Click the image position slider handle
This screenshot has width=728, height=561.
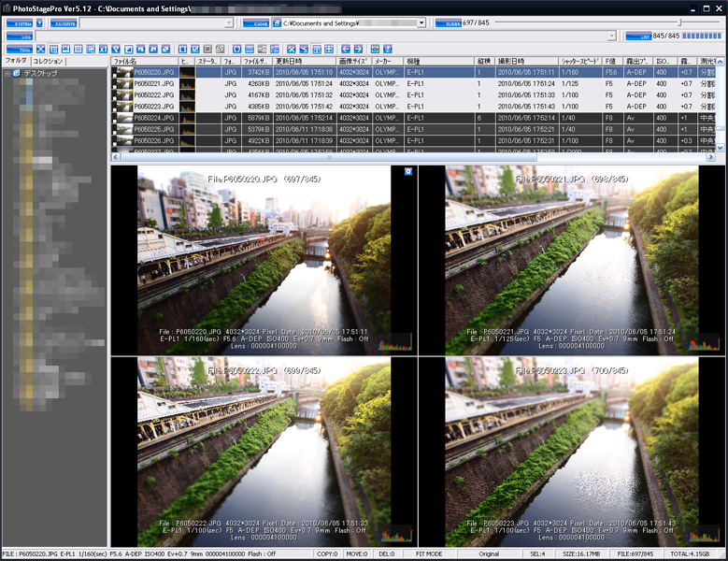point(679,22)
